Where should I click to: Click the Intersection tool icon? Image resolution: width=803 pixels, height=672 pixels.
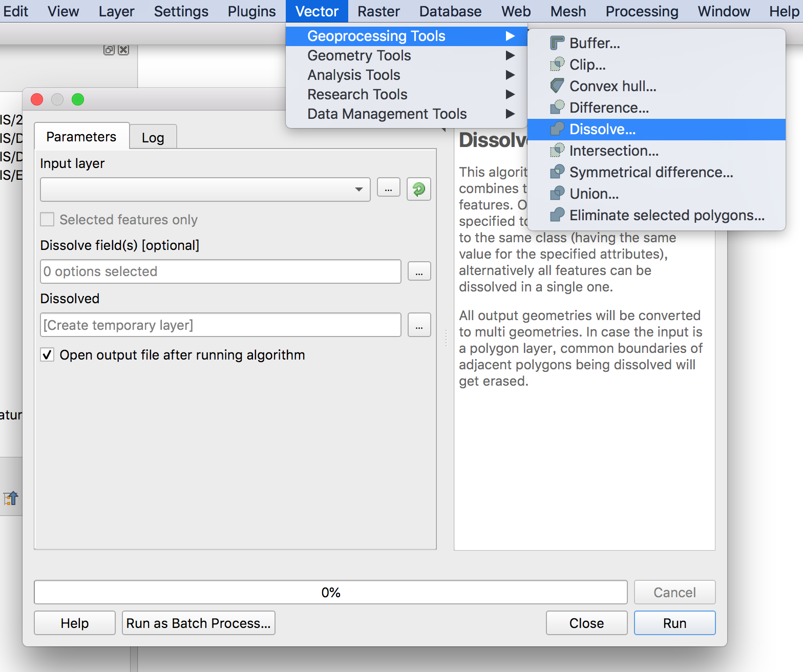[557, 151]
